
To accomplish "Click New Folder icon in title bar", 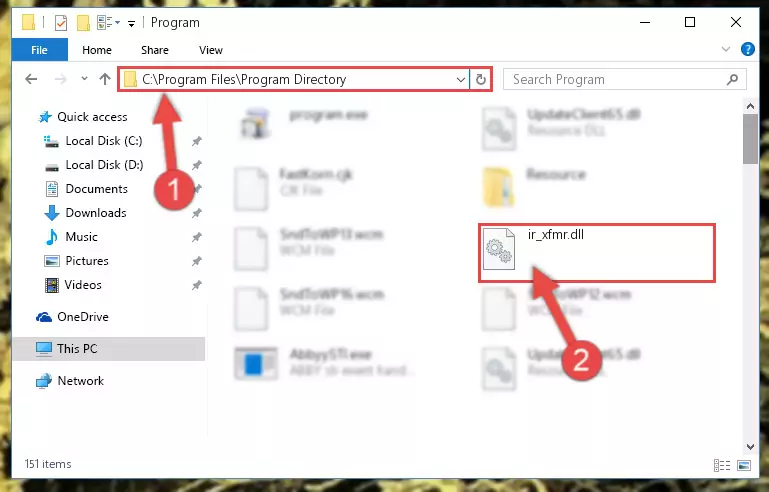I will (83, 23).
